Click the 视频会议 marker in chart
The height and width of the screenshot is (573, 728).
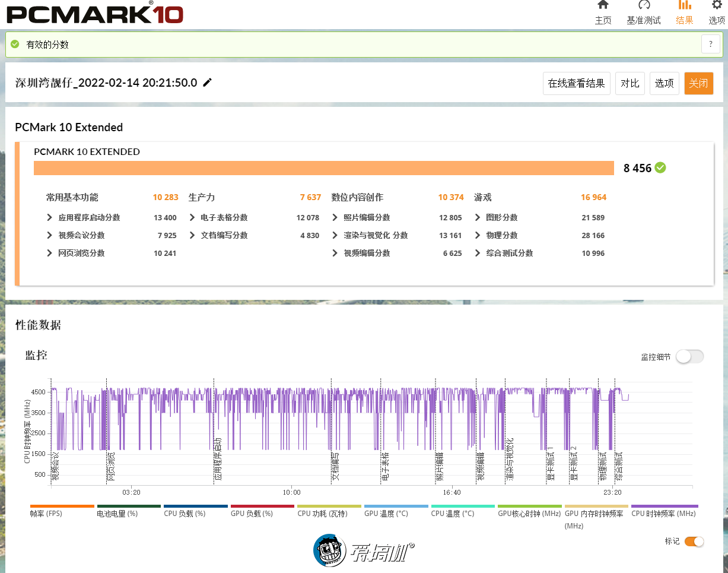point(56,467)
